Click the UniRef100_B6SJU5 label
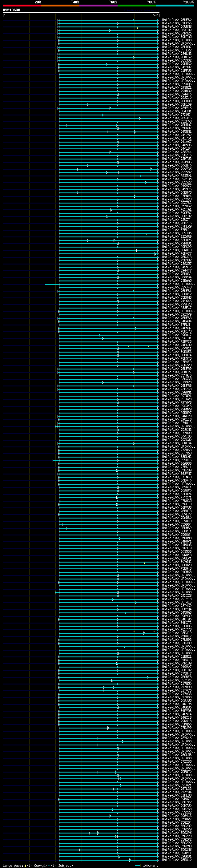The width and height of the screenshot is (197, 868). [x=177, y=233]
